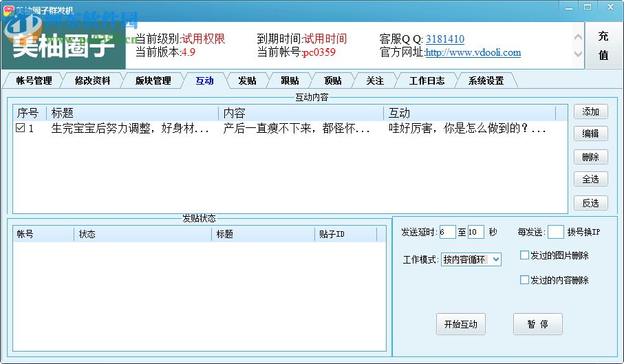Open the 关注 tab
Screen dimensions: 624x364
coord(375,81)
